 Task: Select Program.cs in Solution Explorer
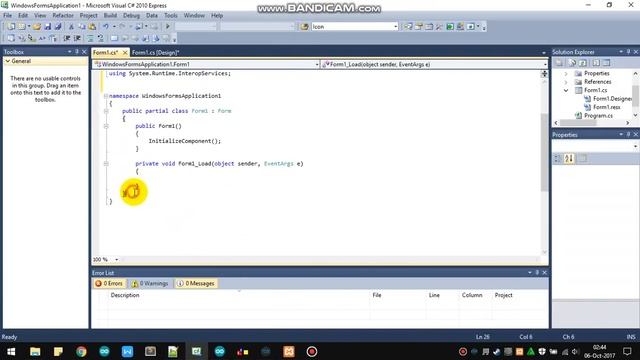click(x=598, y=116)
